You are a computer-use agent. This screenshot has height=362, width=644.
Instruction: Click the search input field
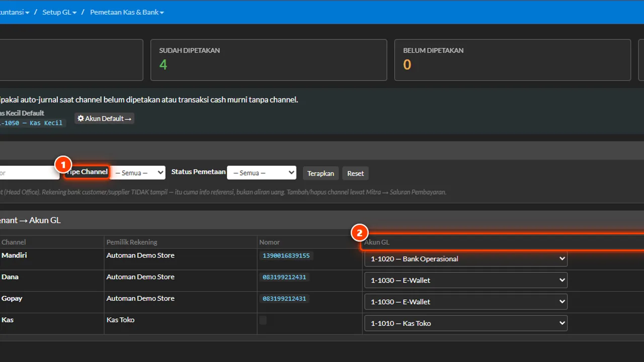click(29, 173)
